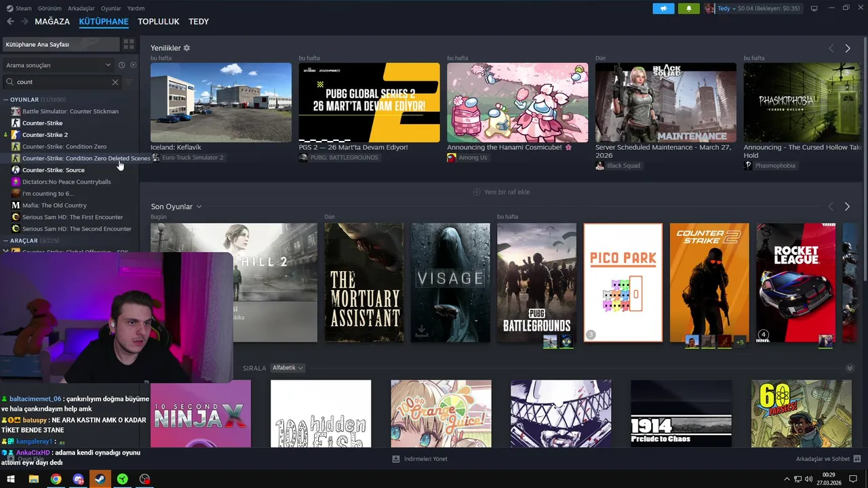Screen dimensions: 868x488
Task: Open the Arama sonuçları dropdown
Action: (x=58, y=65)
